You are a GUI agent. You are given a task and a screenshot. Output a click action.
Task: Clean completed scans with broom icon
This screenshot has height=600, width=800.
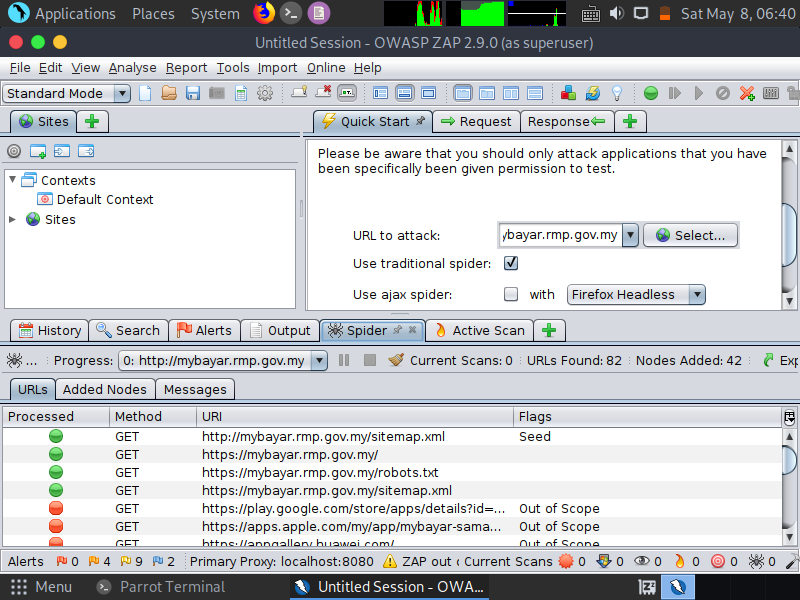click(x=396, y=360)
